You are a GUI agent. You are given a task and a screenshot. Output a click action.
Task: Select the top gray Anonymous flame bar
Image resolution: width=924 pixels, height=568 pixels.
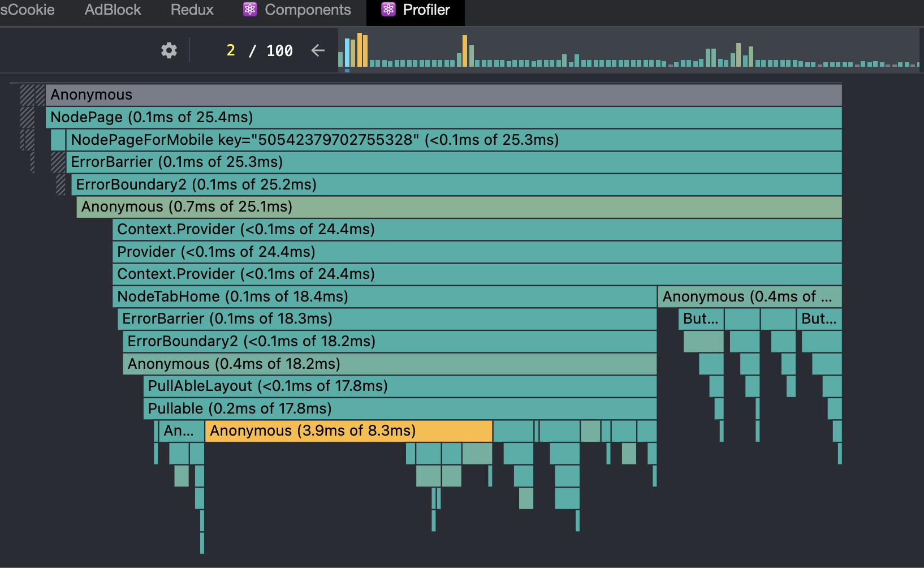coord(443,94)
